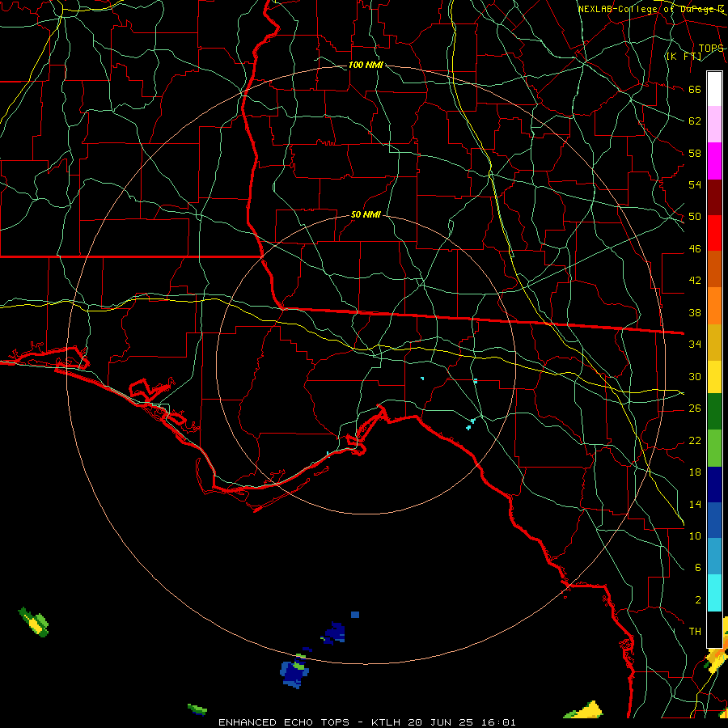The height and width of the screenshot is (728, 728).
Task: Click the 18 value on the legend scale
Action: (x=695, y=472)
